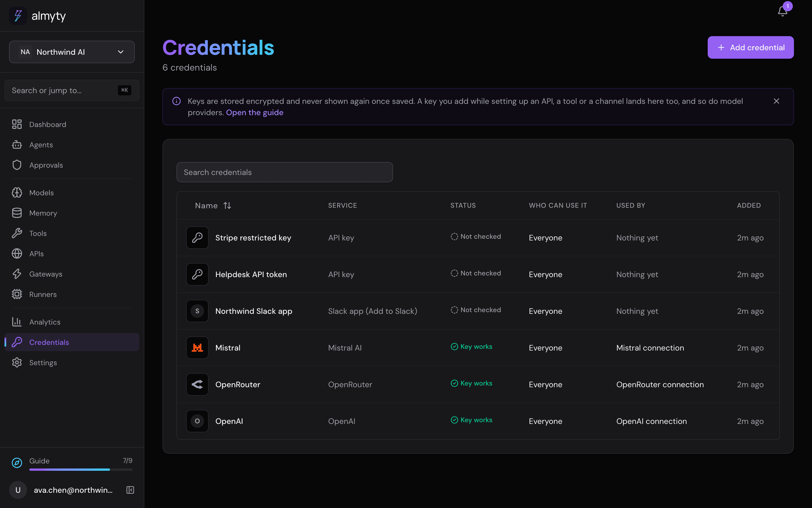Open Models in the sidebar
This screenshot has width=812, height=508.
pyautogui.click(x=72, y=192)
